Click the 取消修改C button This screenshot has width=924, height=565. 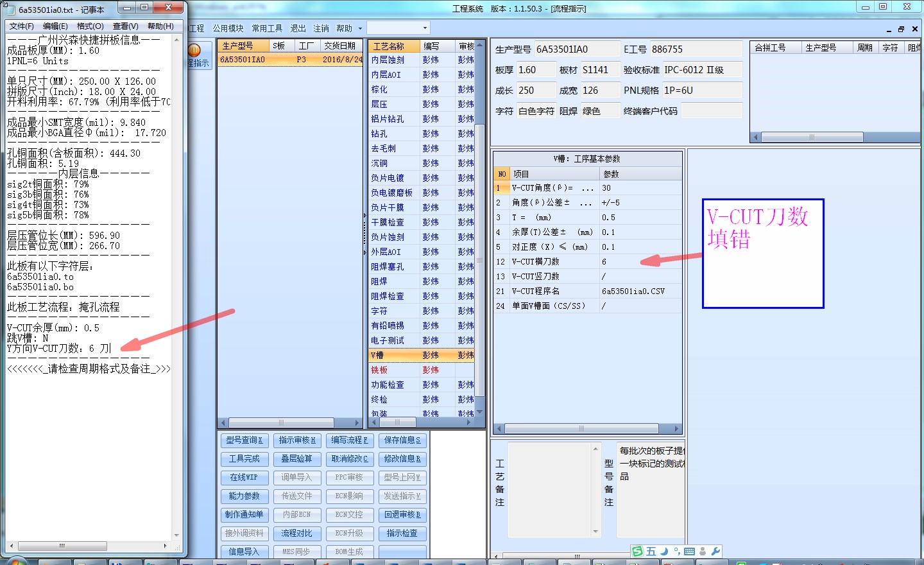[350, 458]
